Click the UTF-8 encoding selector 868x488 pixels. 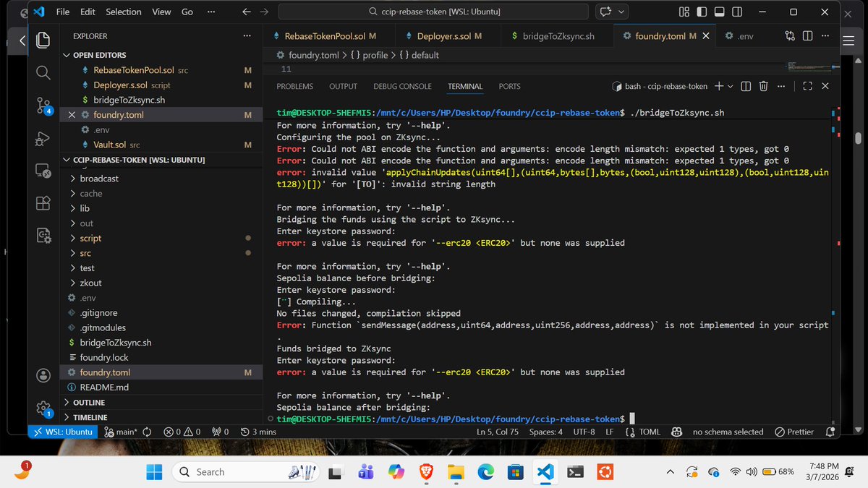point(583,432)
